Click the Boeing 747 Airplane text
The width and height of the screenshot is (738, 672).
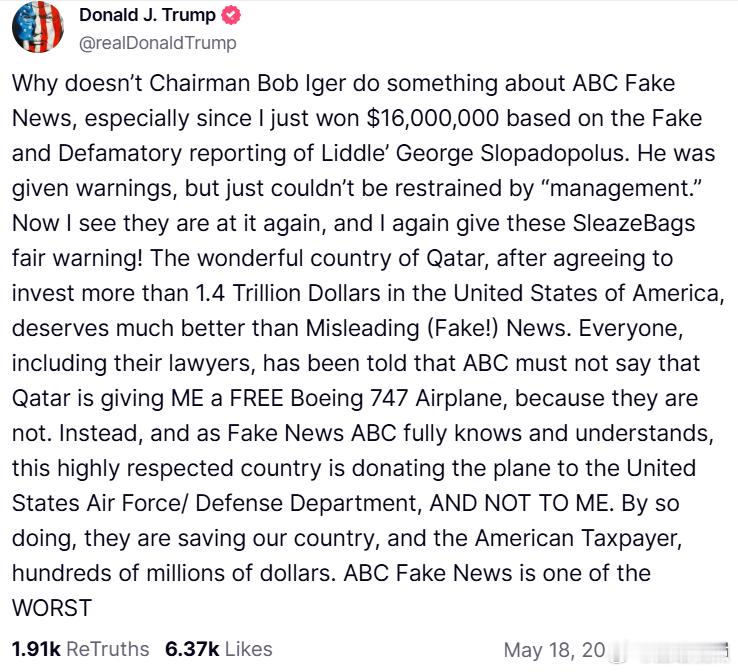(399, 398)
